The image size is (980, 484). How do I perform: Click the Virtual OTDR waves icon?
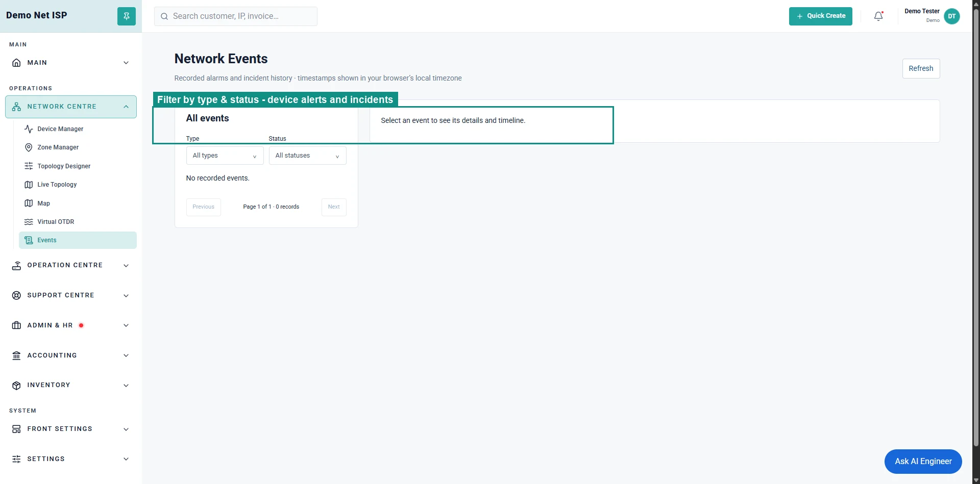coord(29,222)
